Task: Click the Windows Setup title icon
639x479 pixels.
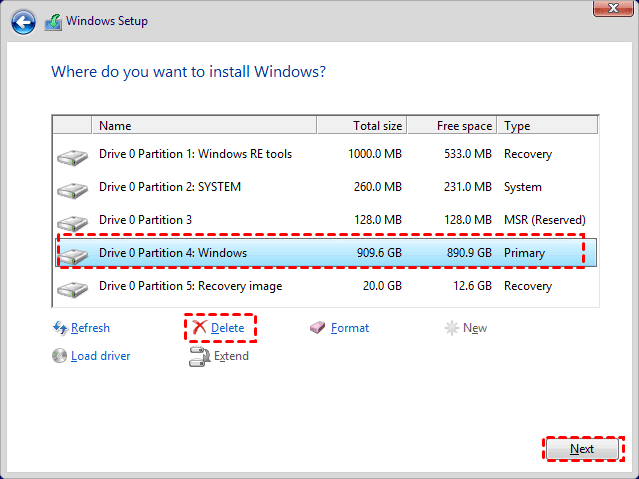Action: 55,21
